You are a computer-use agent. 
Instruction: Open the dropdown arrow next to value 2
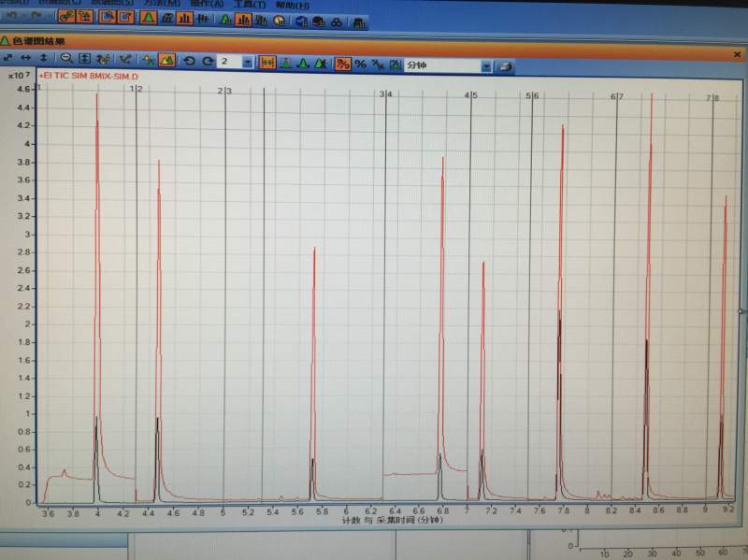pyautogui.click(x=248, y=62)
